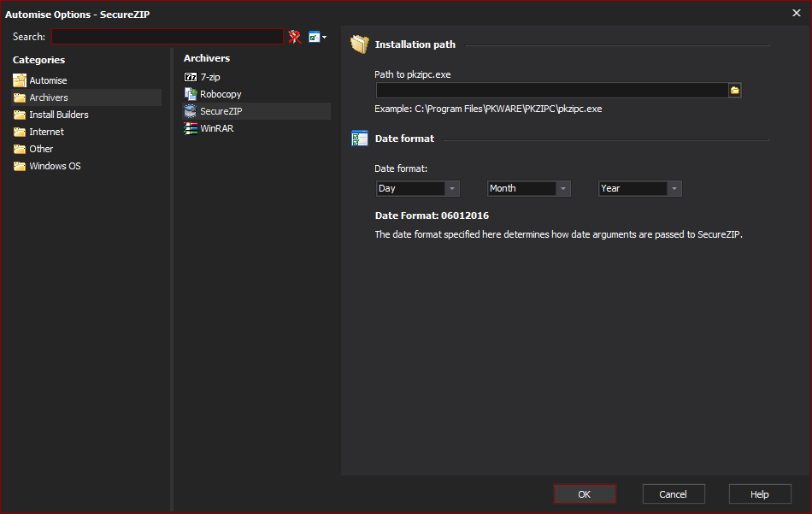Image resolution: width=812 pixels, height=514 pixels.
Task: Close the Automise Options dialog
Action: [797, 13]
